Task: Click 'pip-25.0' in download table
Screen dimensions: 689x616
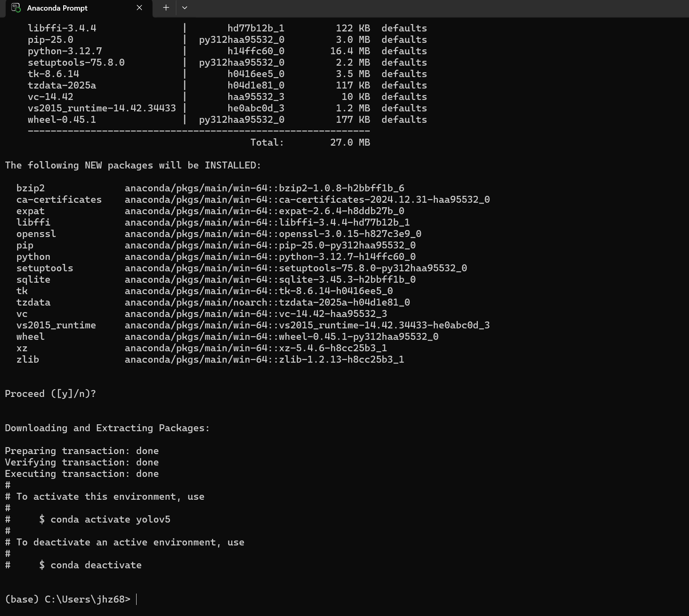Action: 51,40
